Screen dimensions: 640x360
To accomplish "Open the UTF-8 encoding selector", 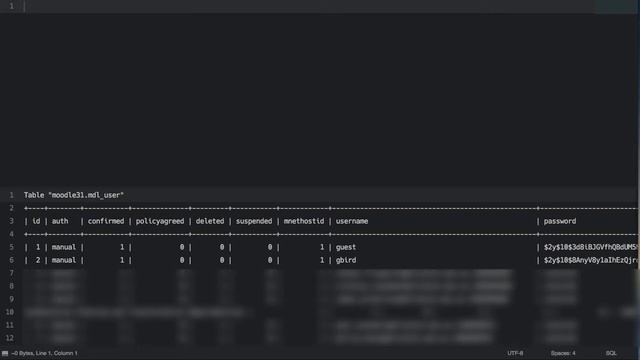I will [515, 353].
